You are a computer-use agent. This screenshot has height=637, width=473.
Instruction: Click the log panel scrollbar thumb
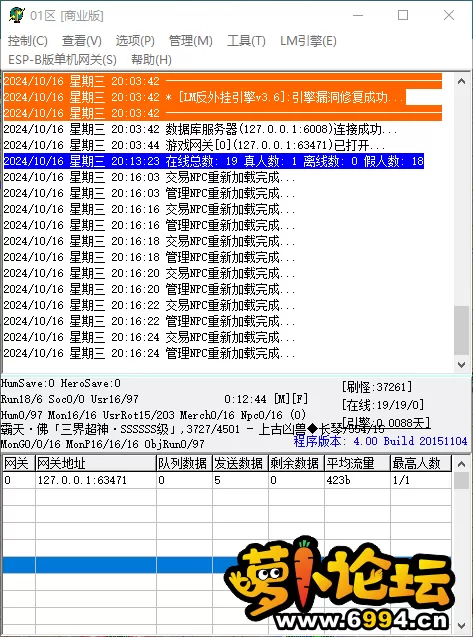tap(461, 330)
